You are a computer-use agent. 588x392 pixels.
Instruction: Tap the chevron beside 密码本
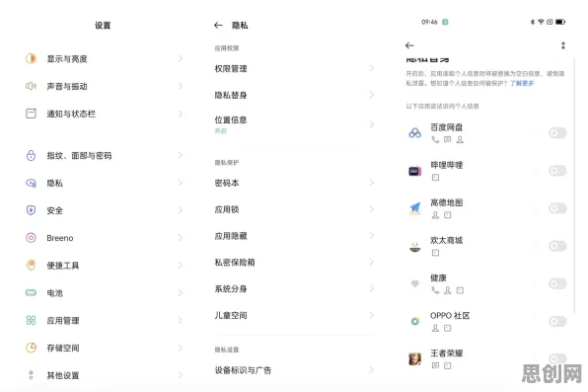pyautogui.click(x=371, y=183)
